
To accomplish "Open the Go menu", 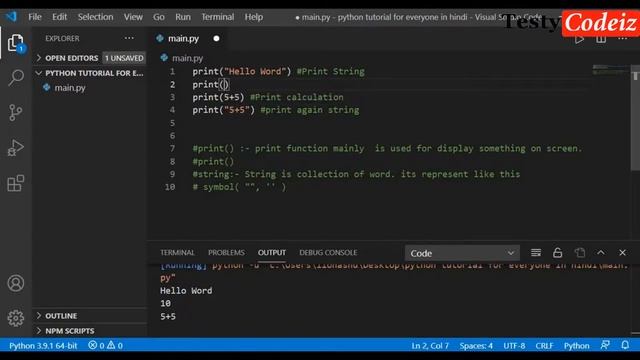I will [x=159, y=17].
